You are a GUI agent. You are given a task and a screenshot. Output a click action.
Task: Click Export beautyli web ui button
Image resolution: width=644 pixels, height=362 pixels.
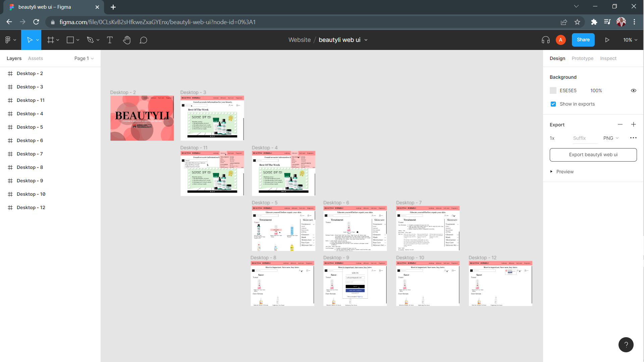tap(593, 155)
